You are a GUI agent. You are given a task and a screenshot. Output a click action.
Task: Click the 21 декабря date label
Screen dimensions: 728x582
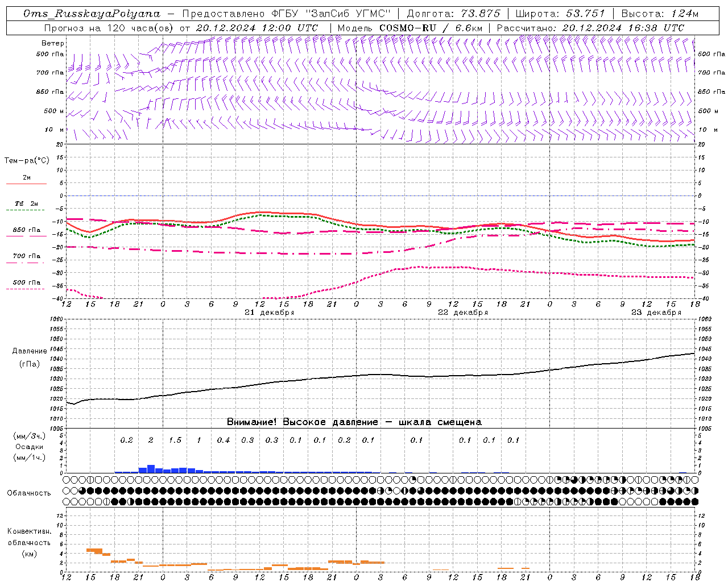coord(269,313)
